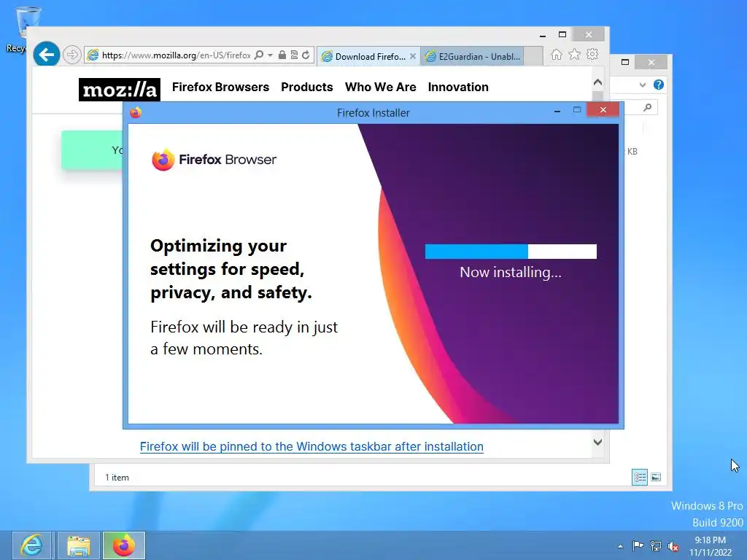
Task: Click the green notification banner on page
Action: point(92,150)
